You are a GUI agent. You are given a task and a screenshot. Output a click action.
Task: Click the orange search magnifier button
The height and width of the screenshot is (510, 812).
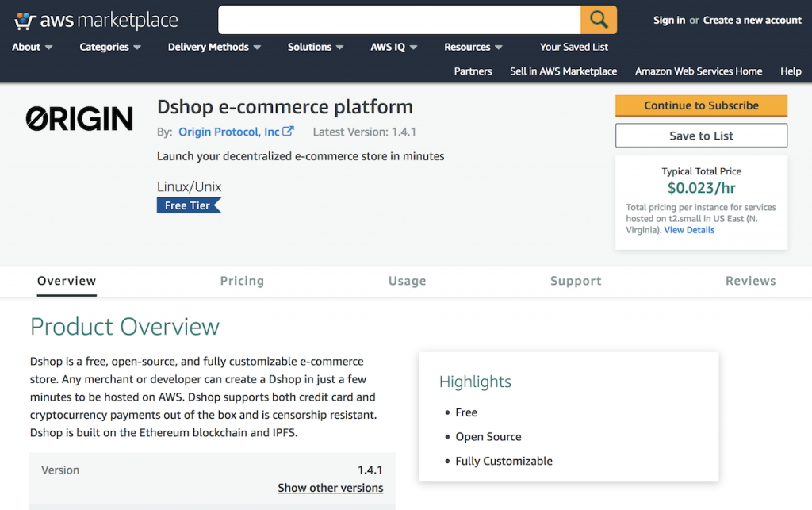pos(599,20)
